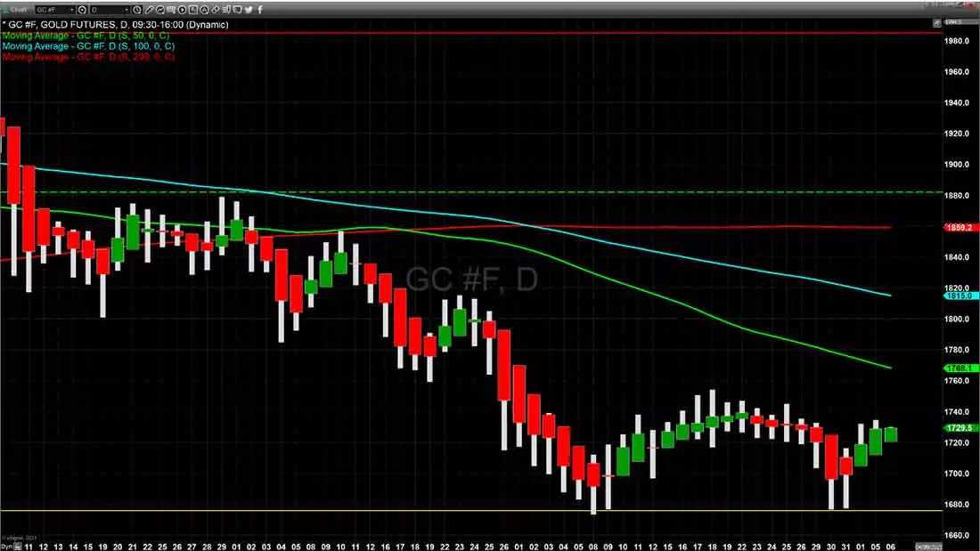Open the D interval dropdown arrow
Viewport: 980px width, 551px height.
(127, 10)
